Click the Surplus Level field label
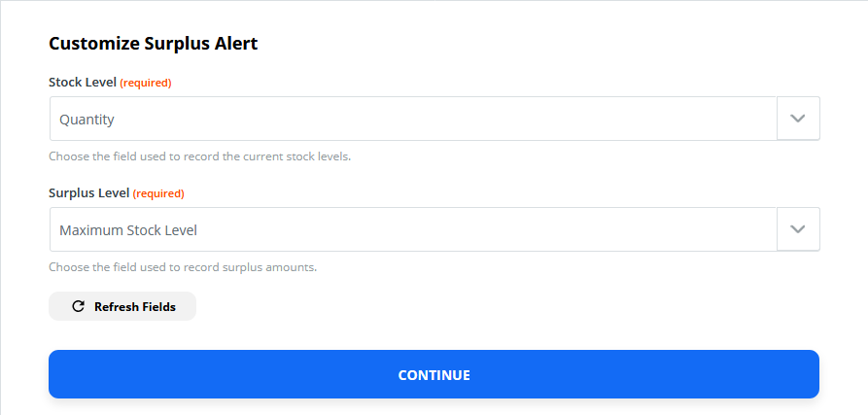This screenshot has width=868, height=415. coord(89,193)
